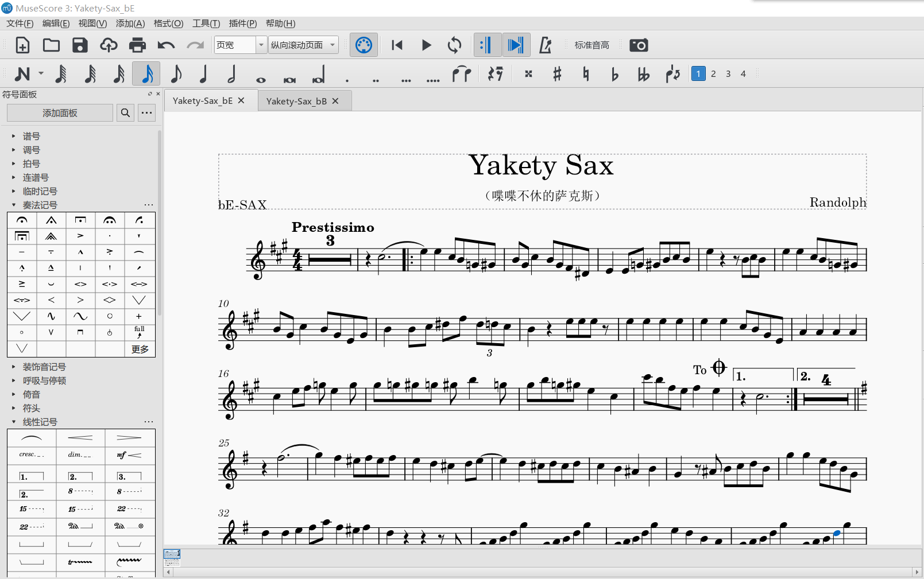Show 更多 articulation symbols
The width and height of the screenshot is (924, 579).
pos(140,349)
